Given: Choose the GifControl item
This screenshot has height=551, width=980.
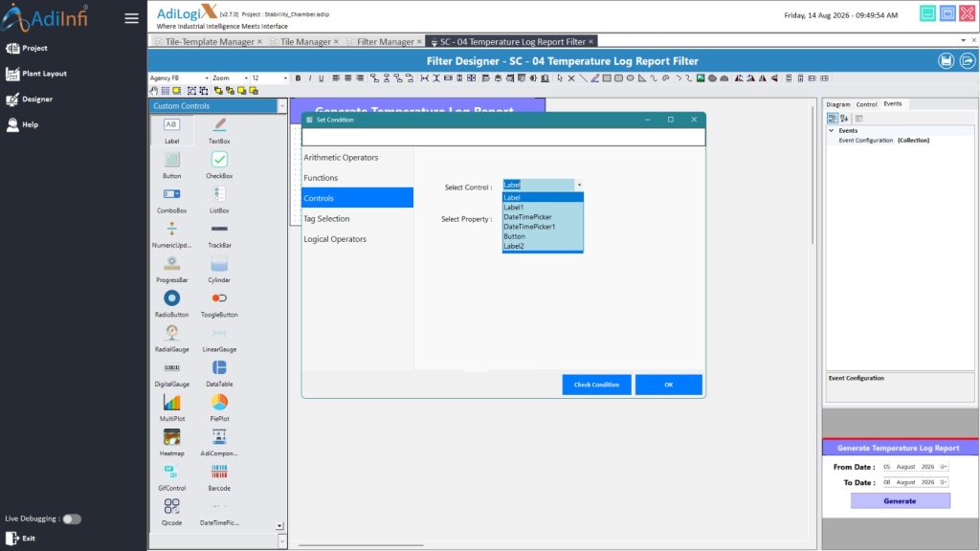Looking at the screenshot, I should 171,478.
